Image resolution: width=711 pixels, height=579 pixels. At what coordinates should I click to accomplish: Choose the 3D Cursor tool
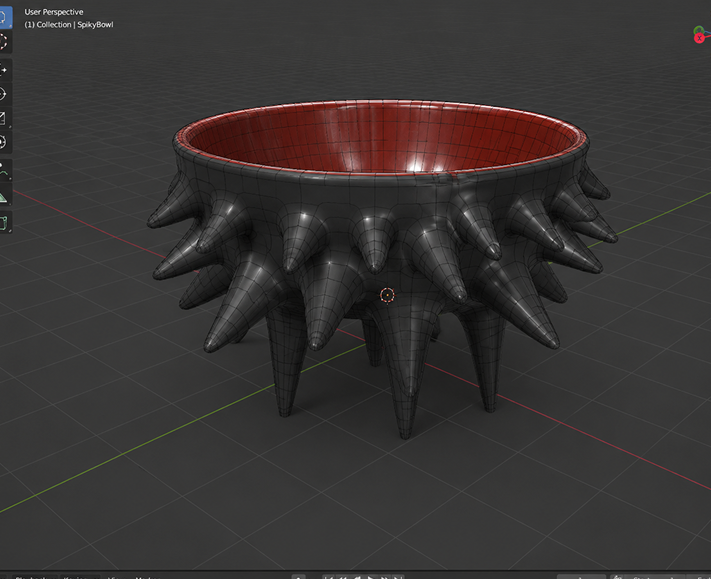point(4,42)
